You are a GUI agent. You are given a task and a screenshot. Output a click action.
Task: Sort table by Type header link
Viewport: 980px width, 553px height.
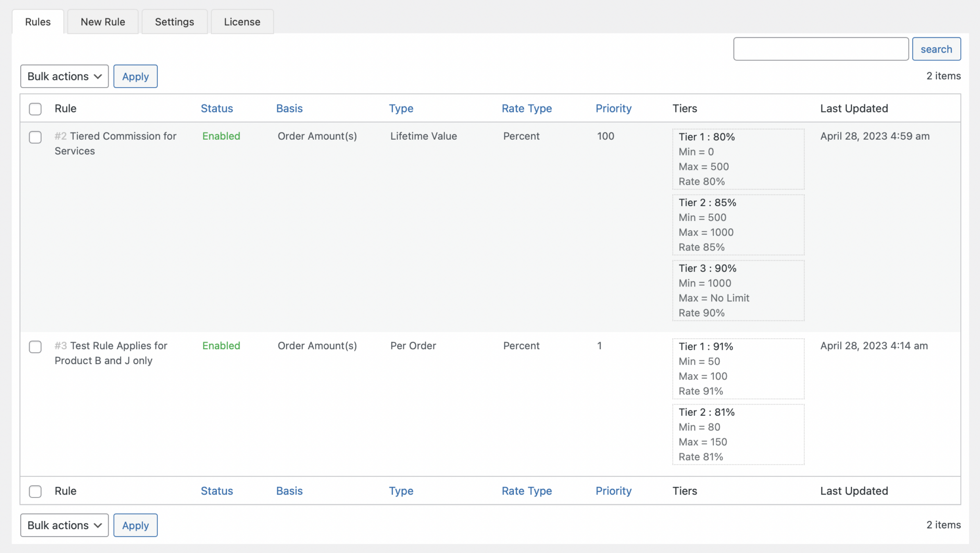pyautogui.click(x=401, y=109)
